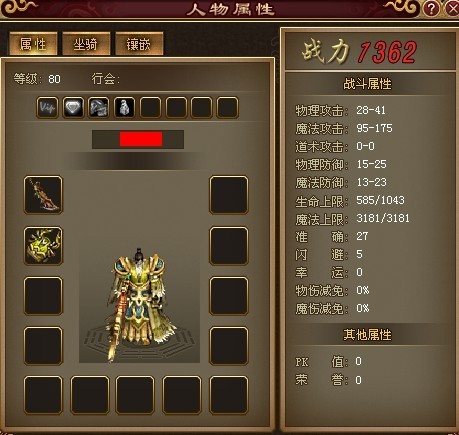
Task: Click the armored horse badge icon
Action: tap(99, 108)
